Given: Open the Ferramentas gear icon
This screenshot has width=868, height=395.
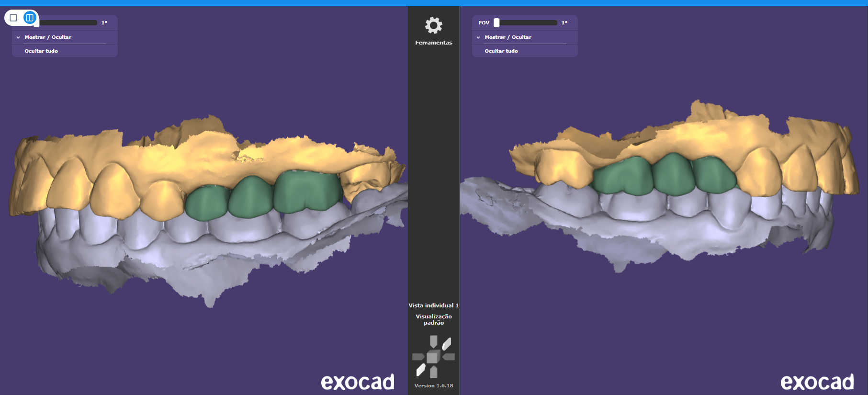Looking at the screenshot, I should point(433,25).
